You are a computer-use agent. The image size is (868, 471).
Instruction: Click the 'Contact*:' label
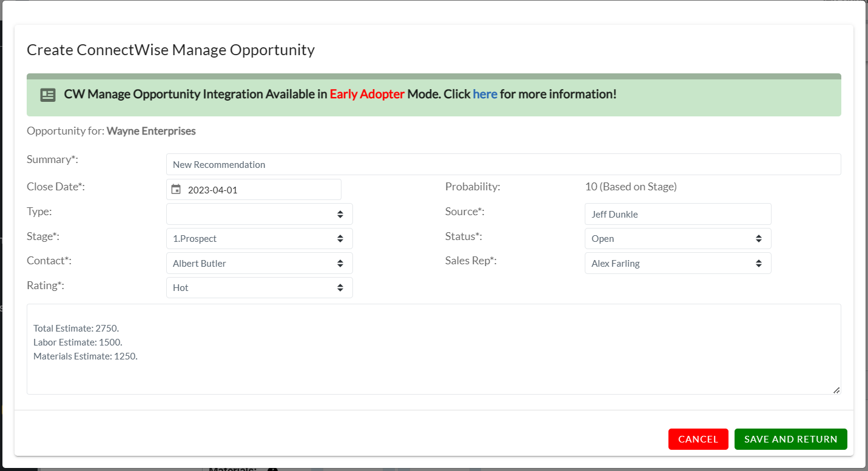(x=49, y=261)
